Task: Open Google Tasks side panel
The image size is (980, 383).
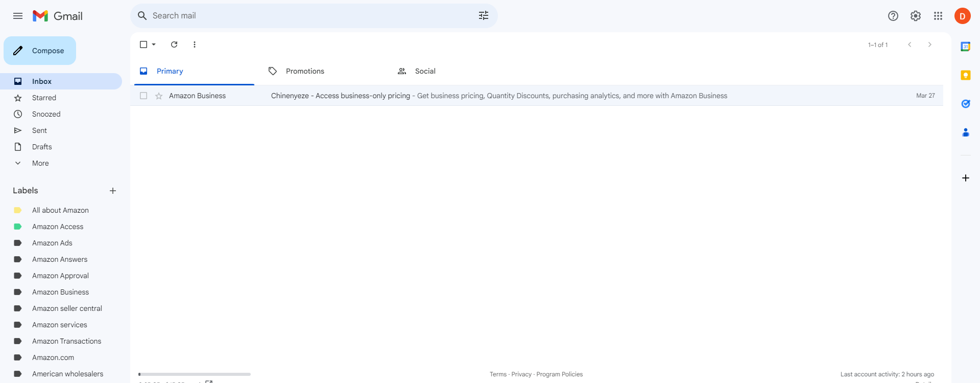Action: coord(966,104)
